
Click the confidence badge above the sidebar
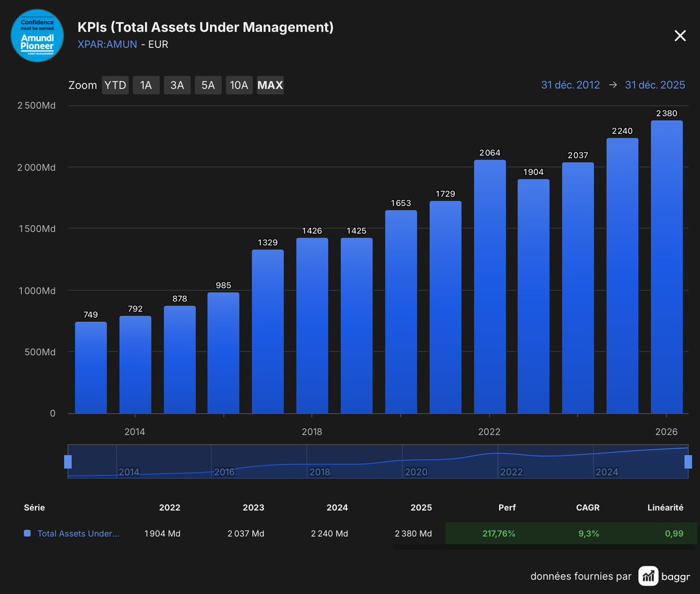[x=37, y=23]
